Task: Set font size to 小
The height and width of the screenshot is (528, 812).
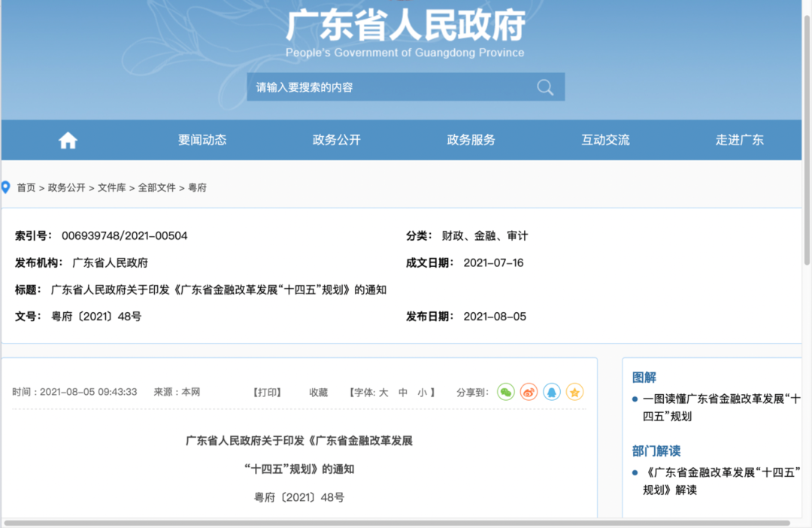Action: tap(423, 393)
